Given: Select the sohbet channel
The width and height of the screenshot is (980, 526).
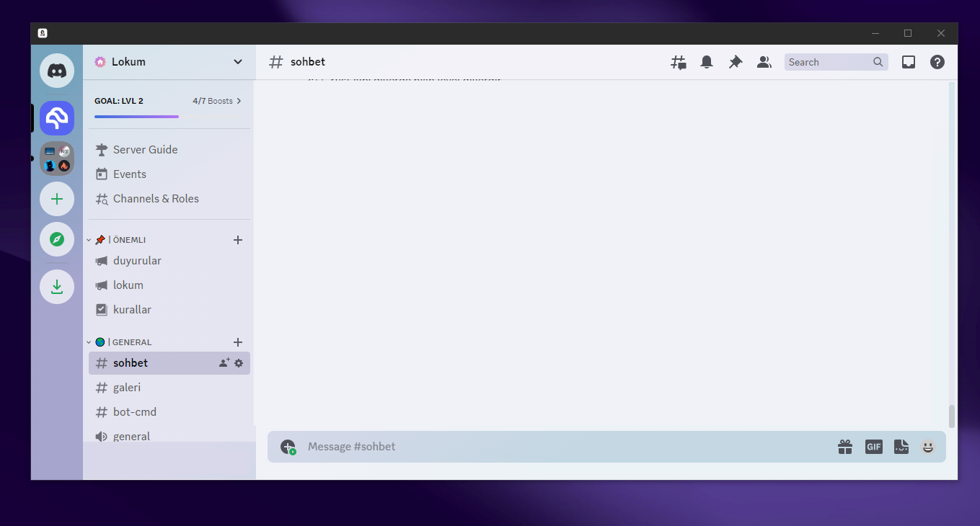Looking at the screenshot, I should (169, 363).
